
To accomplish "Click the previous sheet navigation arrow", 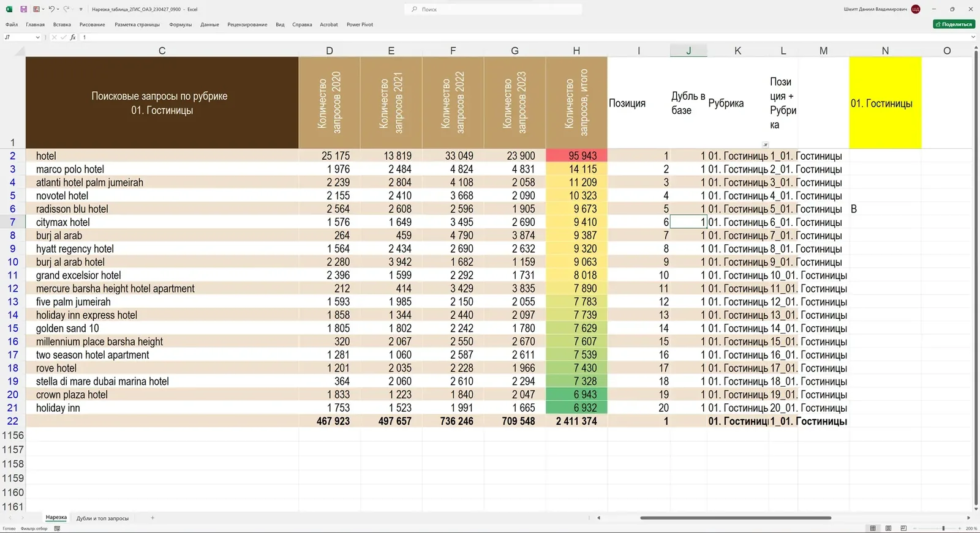I will (x=10, y=518).
